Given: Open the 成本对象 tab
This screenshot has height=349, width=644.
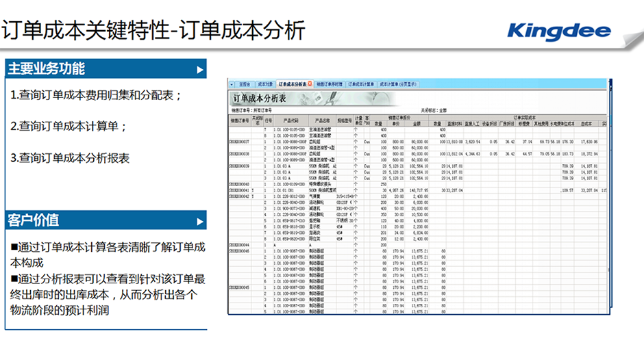Looking at the screenshot, I should click(x=266, y=83).
